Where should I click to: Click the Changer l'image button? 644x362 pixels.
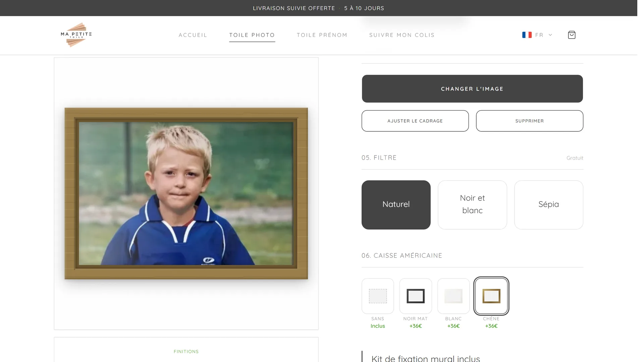(x=472, y=89)
